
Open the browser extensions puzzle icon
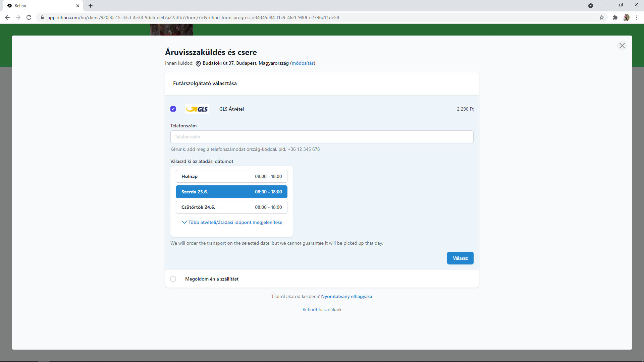point(615,17)
